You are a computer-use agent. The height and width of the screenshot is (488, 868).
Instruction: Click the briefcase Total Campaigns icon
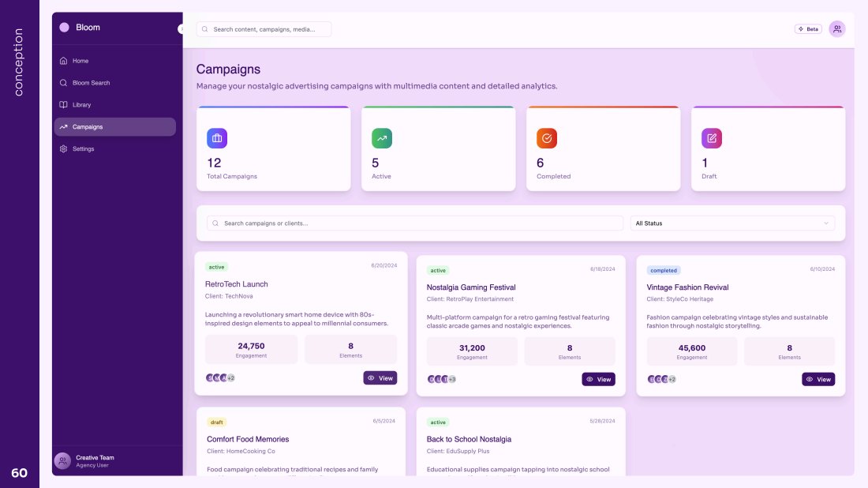point(217,138)
